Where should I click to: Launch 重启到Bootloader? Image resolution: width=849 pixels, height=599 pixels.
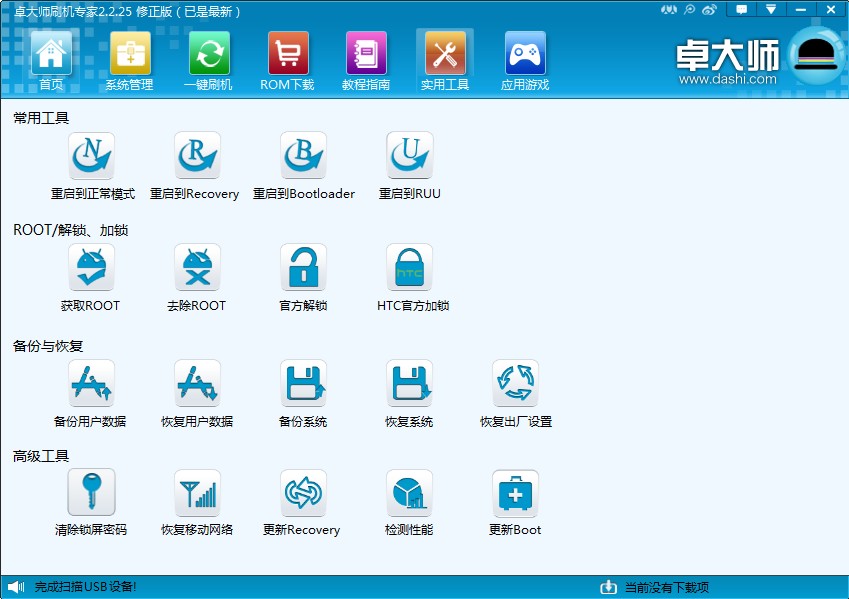303,157
